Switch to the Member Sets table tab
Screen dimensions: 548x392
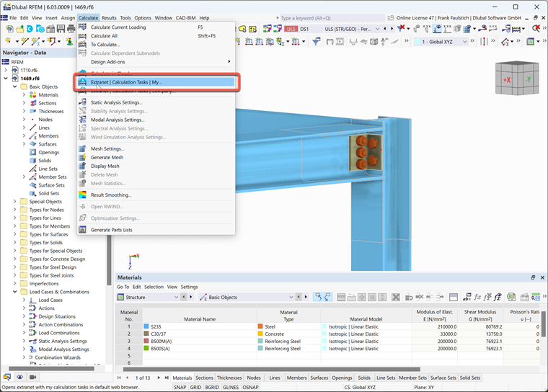coord(412,378)
